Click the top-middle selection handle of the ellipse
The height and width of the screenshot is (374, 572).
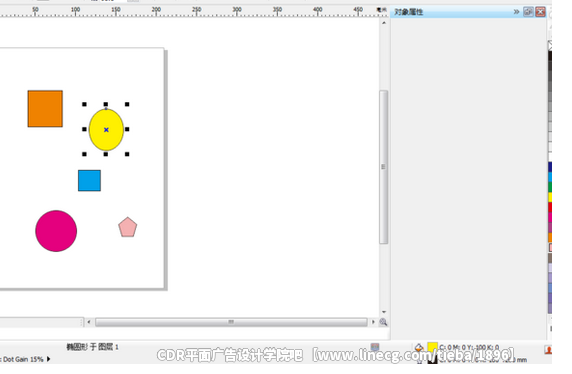(106, 104)
